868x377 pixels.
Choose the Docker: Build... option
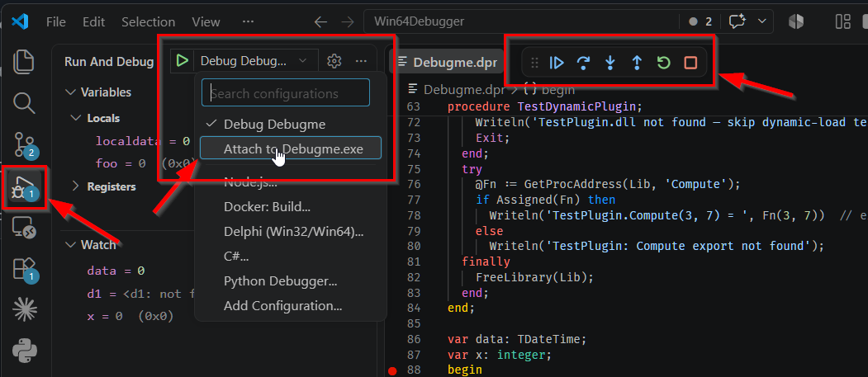[x=290, y=207]
